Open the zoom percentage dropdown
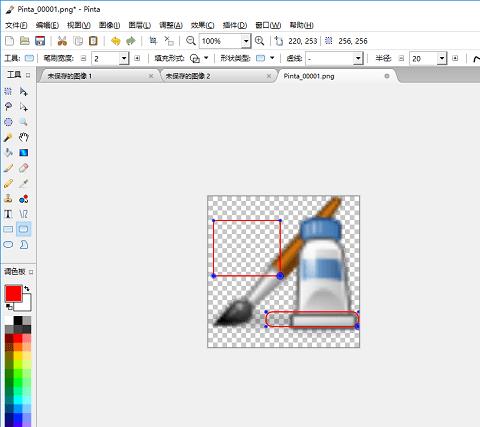Screen dimensions: 480x427 click(246, 41)
